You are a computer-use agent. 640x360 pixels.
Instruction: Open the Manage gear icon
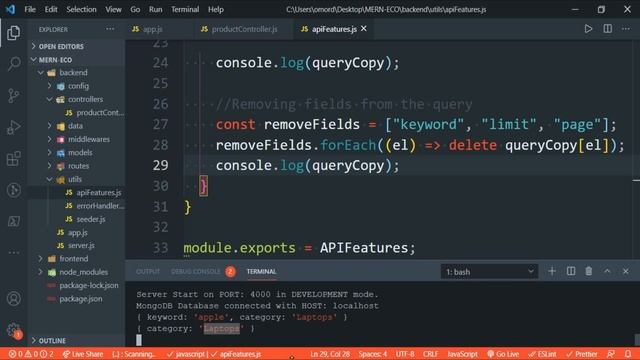point(13,329)
